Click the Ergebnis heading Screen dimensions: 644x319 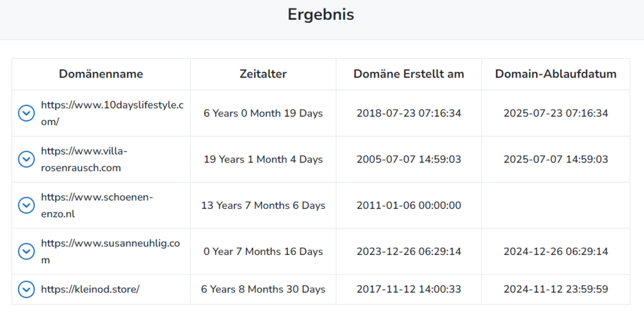pos(321,15)
